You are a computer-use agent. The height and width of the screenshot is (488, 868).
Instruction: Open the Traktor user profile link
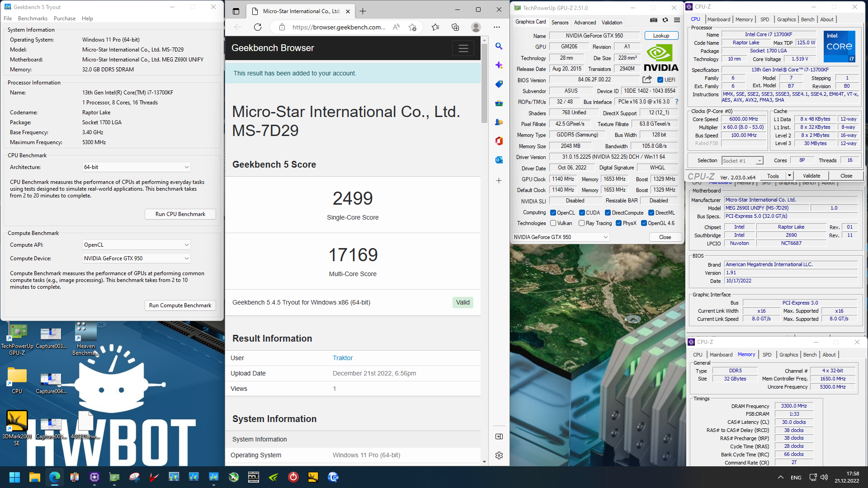[x=342, y=358]
